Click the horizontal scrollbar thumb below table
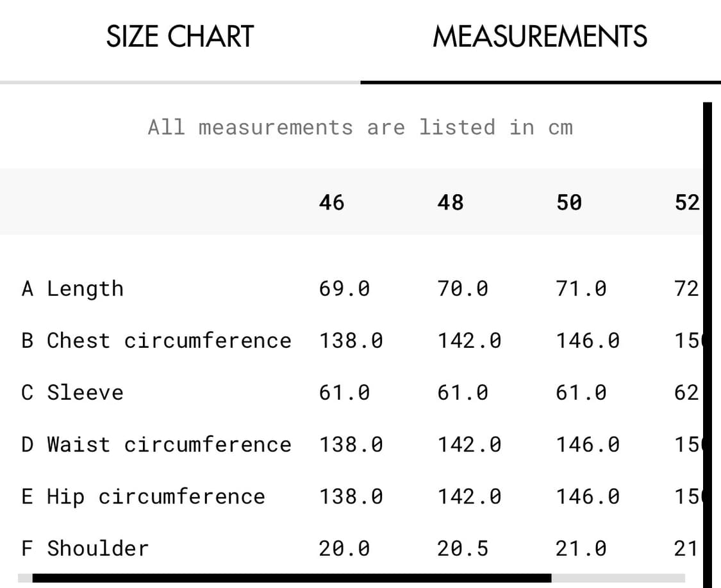The width and height of the screenshot is (721, 588). 292,578
